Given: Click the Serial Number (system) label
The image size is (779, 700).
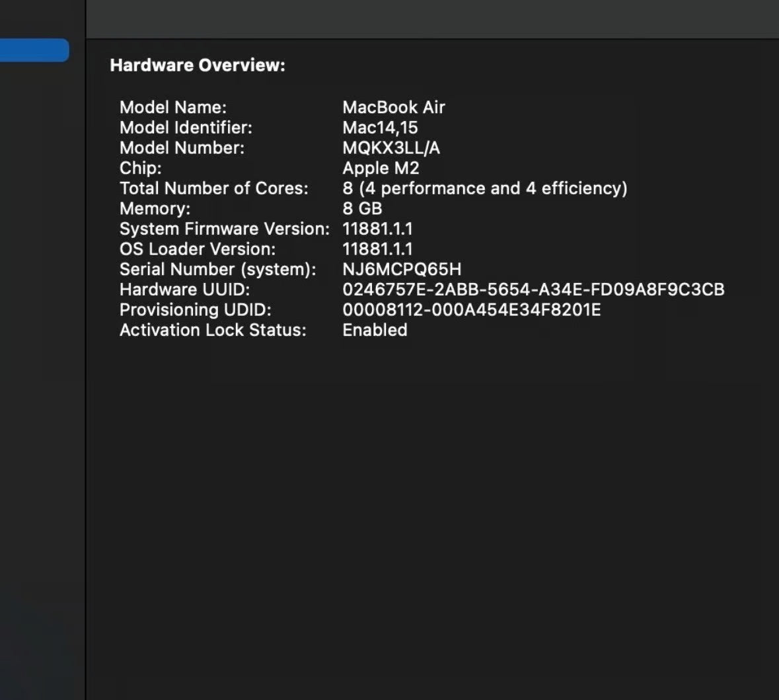Looking at the screenshot, I should [x=217, y=270].
